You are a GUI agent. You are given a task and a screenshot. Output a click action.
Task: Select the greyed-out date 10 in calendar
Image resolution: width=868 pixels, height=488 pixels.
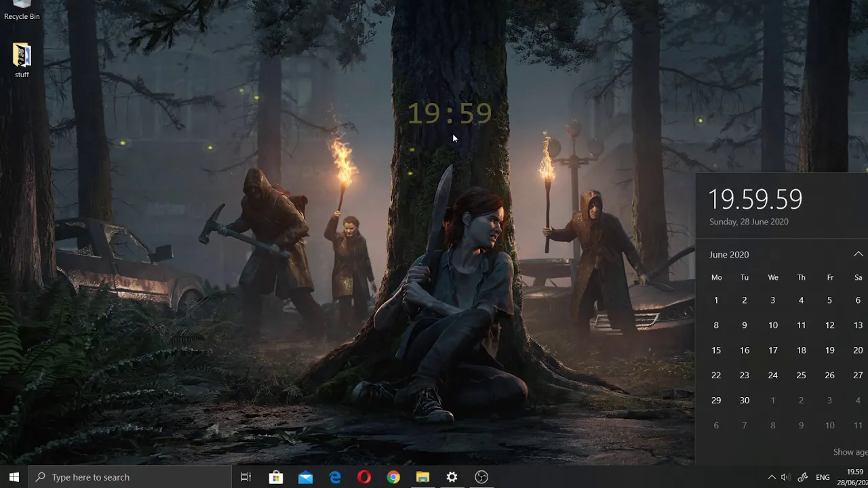829,426
